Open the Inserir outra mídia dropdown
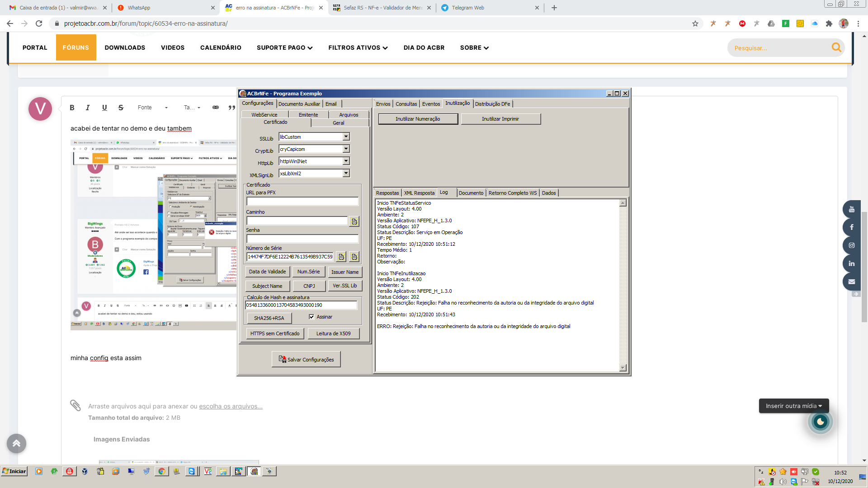 [794, 406]
